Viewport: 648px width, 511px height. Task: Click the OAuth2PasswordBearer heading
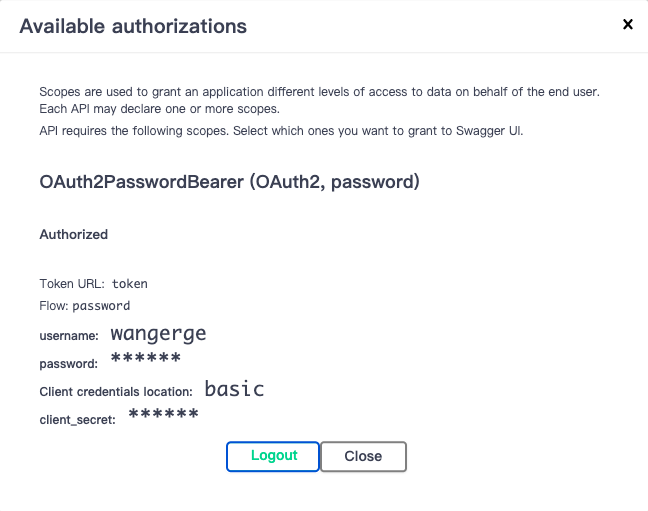click(229, 183)
